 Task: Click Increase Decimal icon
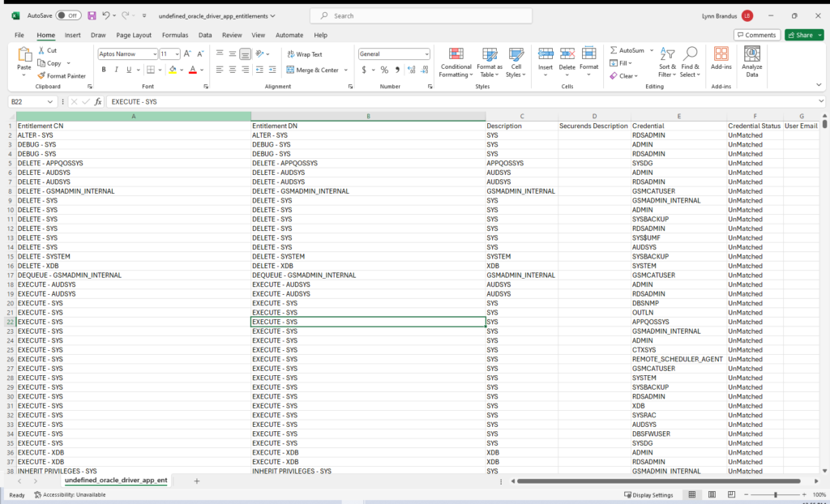pyautogui.click(x=412, y=70)
